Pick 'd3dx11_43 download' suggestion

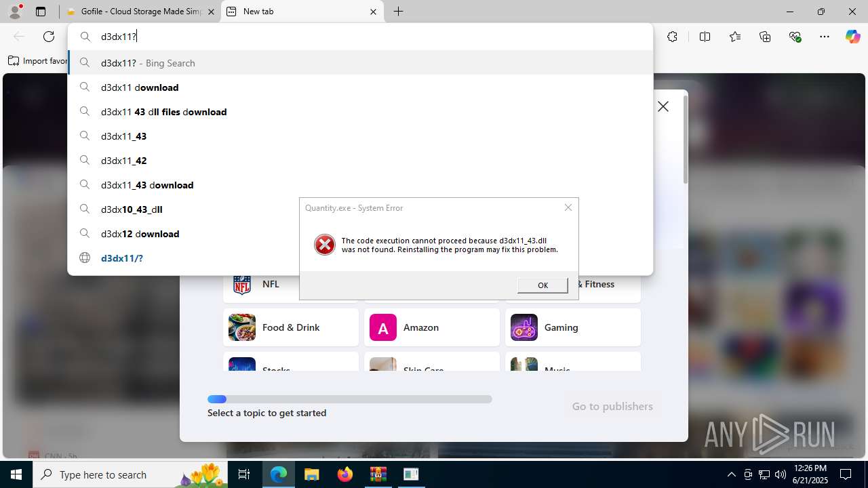tap(360, 185)
